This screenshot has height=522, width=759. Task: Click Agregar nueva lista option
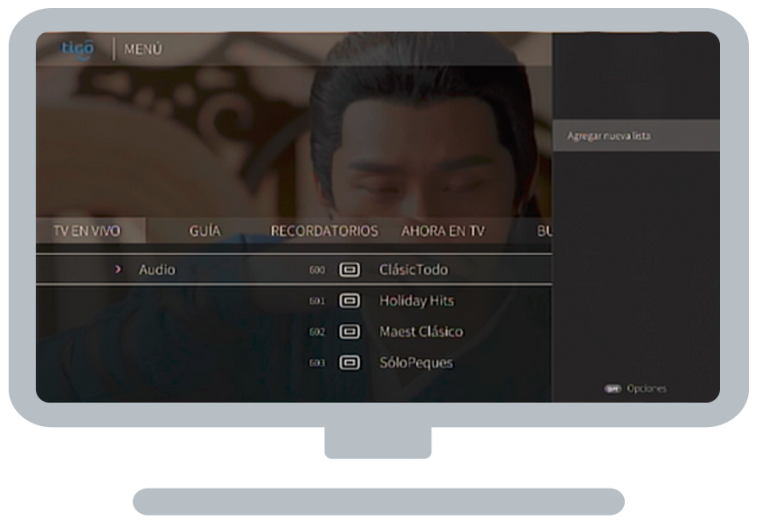636,136
